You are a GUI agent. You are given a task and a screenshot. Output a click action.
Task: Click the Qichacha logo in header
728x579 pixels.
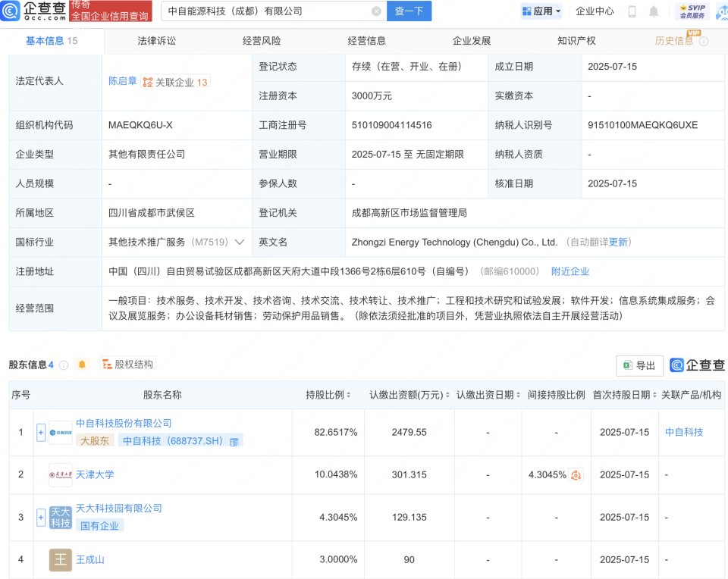point(33,11)
